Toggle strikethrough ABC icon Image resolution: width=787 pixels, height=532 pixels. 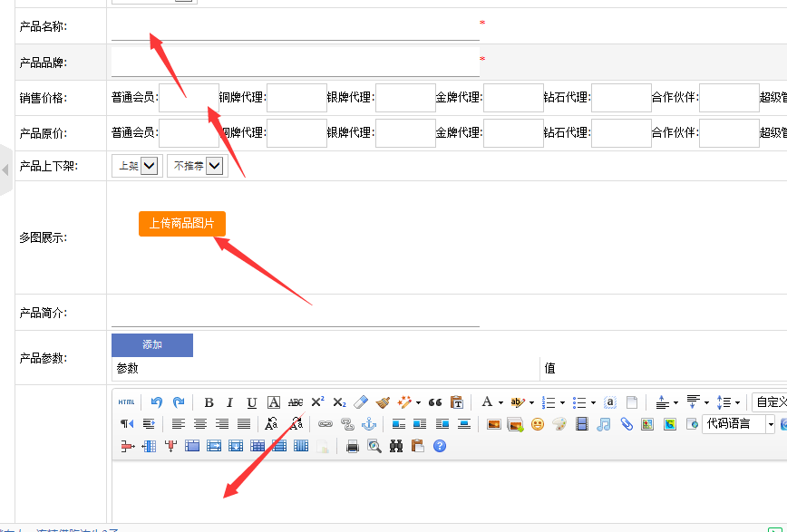tap(296, 402)
